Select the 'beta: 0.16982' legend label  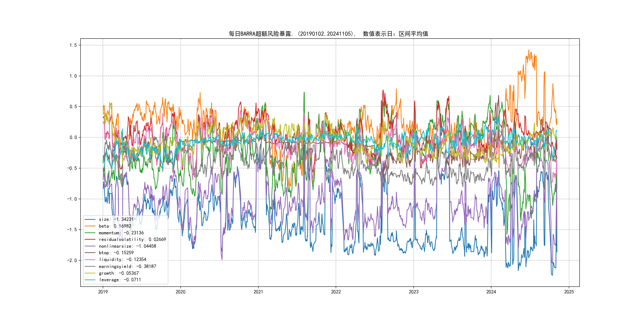(x=115, y=226)
